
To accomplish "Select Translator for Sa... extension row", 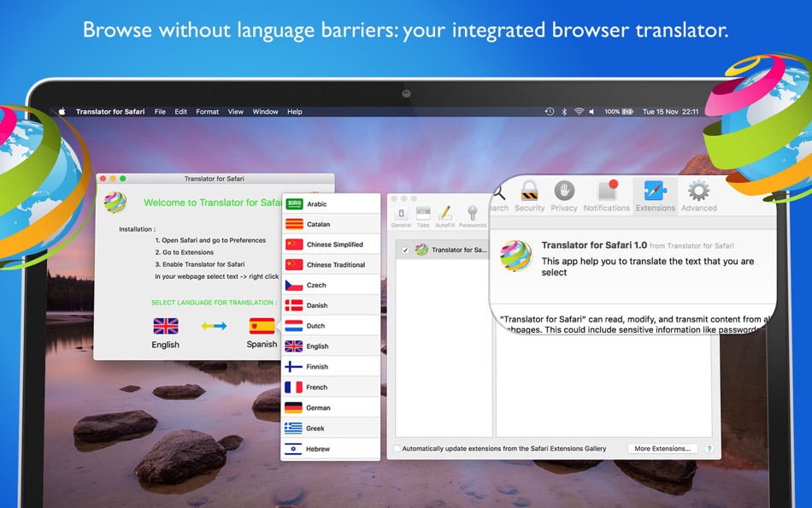I will 444,250.
